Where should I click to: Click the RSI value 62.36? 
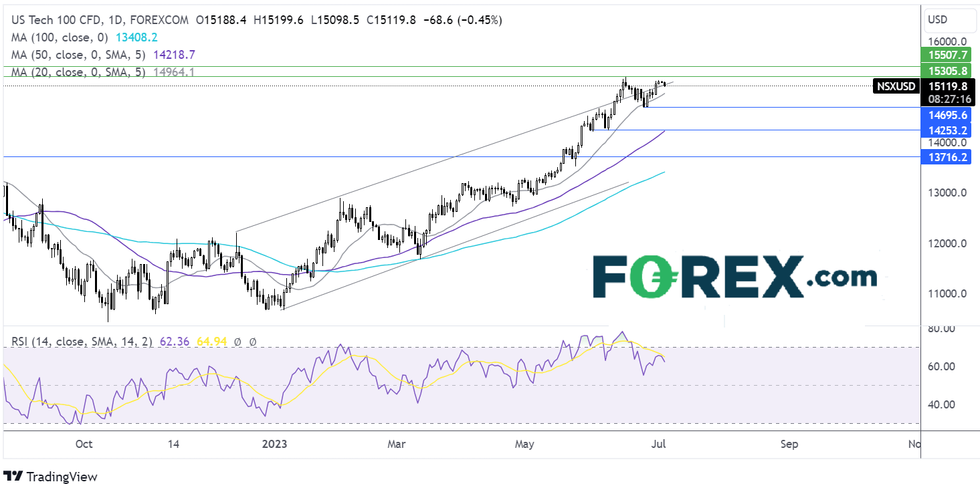coord(175,342)
